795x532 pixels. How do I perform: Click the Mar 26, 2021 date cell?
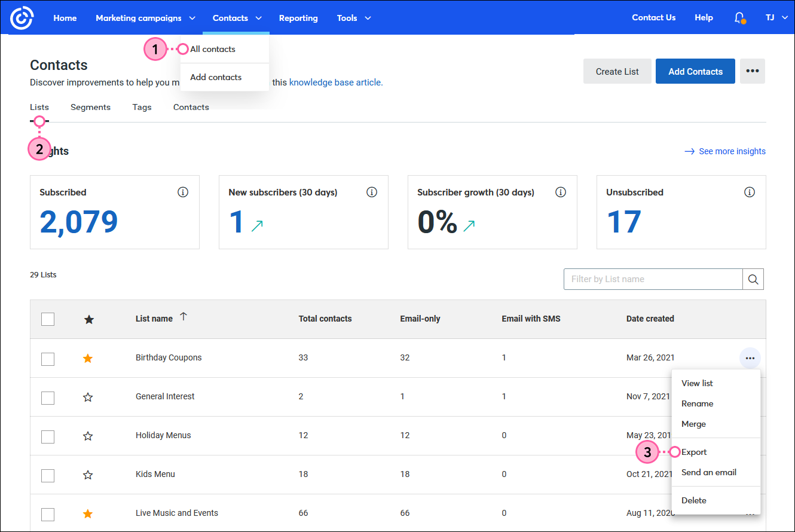pyautogui.click(x=650, y=357)
